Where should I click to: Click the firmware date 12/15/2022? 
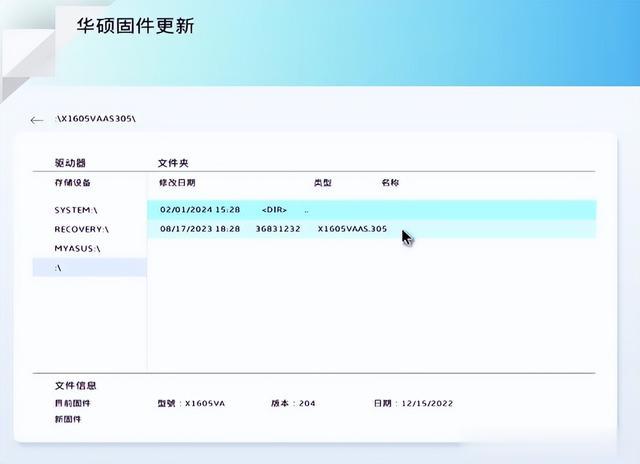427,404
